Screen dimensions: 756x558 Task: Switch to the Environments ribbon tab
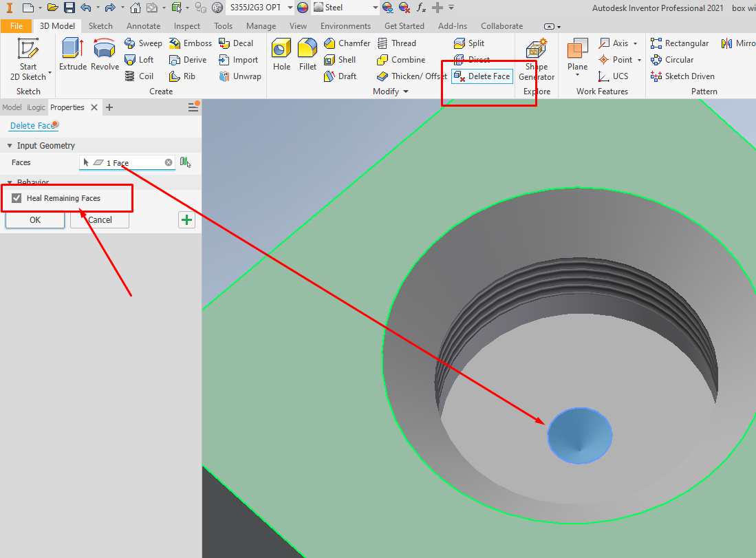coord(345,25)
